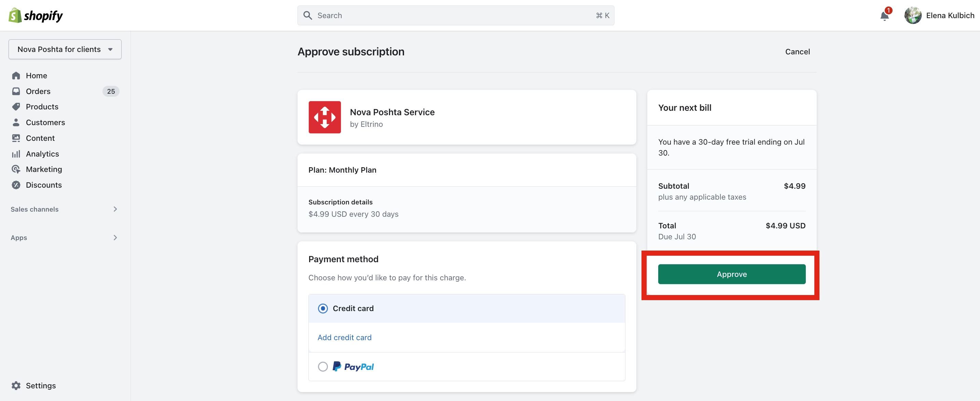Click the PayPal logo
980x401 pixels.
[x=353, y=367]
